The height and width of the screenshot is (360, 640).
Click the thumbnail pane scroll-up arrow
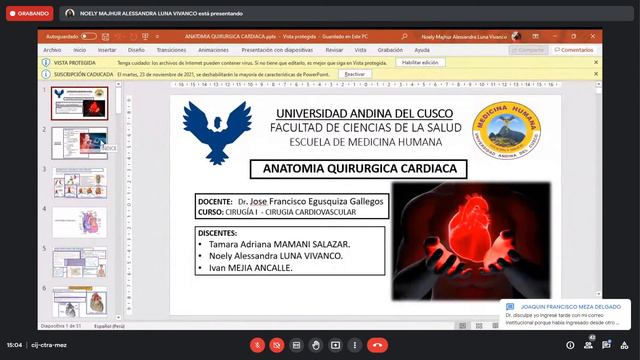(118, 84)
